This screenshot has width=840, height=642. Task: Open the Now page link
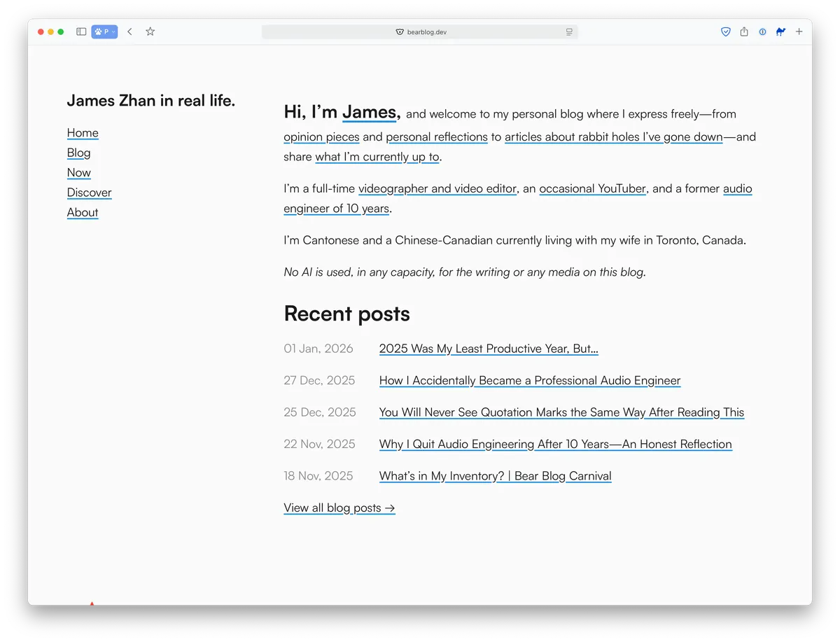tap(78, 172)
